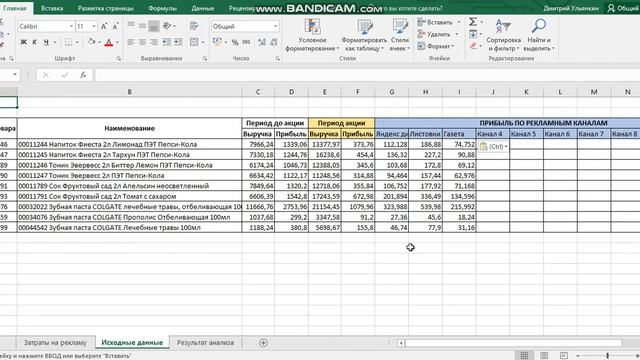
Task: Apply thousands separator (000) format
Action: [246, 42]
